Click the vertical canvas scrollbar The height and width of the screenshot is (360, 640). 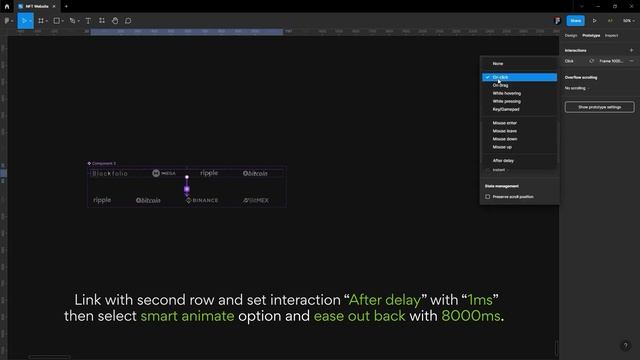[x=556, y=348]
